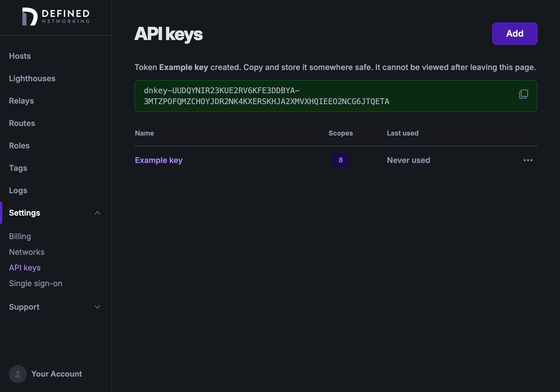This screenshot has width=560, height=392.
Task: Open the Example key details
Action: [158, 160]
